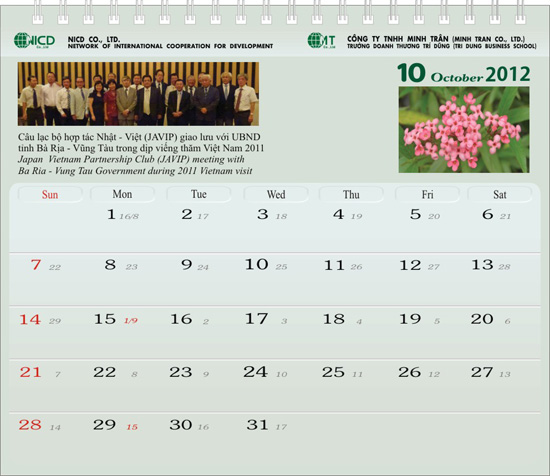
Task: Select Sunday October 28 in red
Action: (x=30, y=425)
